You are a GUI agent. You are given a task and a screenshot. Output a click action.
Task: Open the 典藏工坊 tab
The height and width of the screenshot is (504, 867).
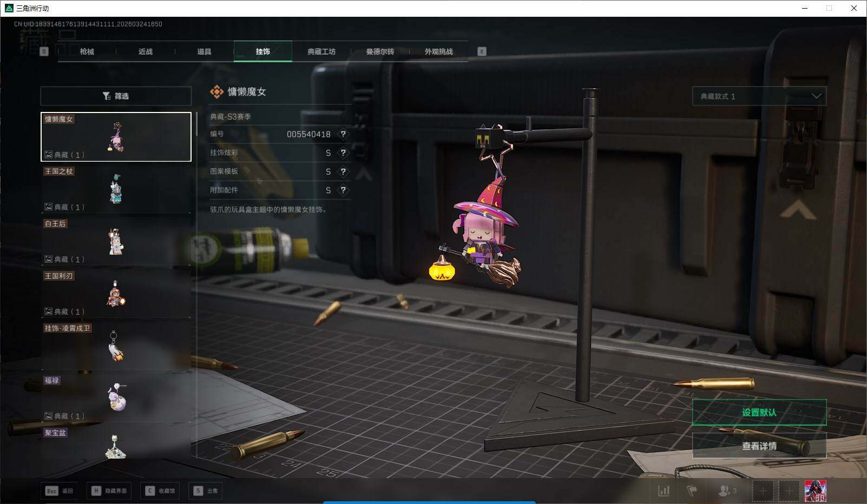(x=321, y=51)
